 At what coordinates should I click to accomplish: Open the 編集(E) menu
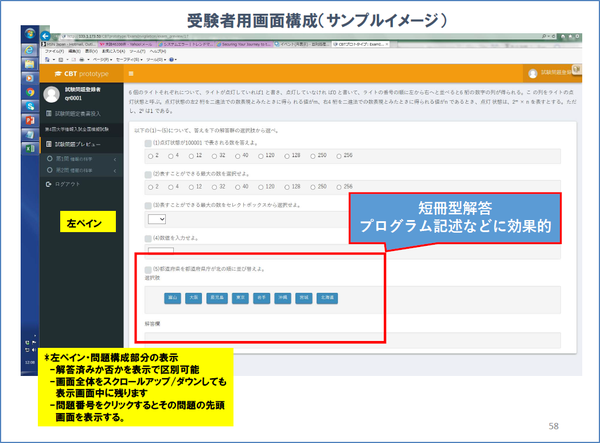coord(74,51)
